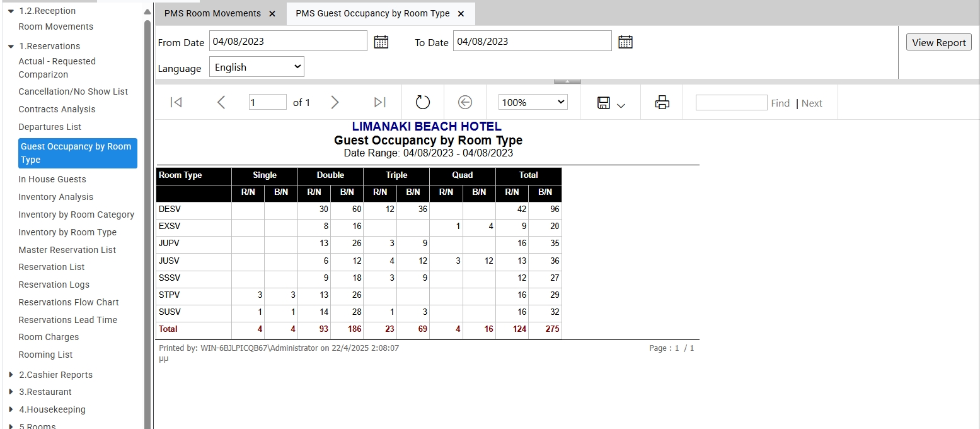Click the EXSV room type row label
This screenshot has height=429, width=980.
pyautogui.click(x=170, y=226)
